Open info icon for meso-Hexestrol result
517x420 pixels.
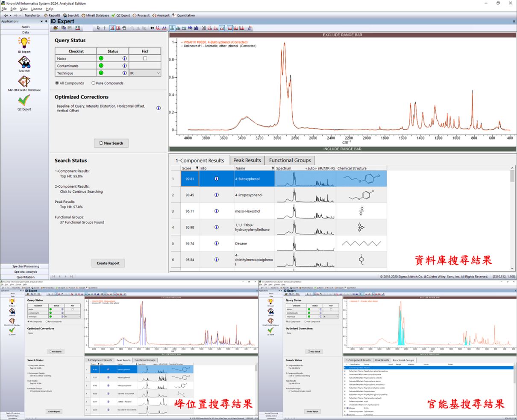(216, 211)
